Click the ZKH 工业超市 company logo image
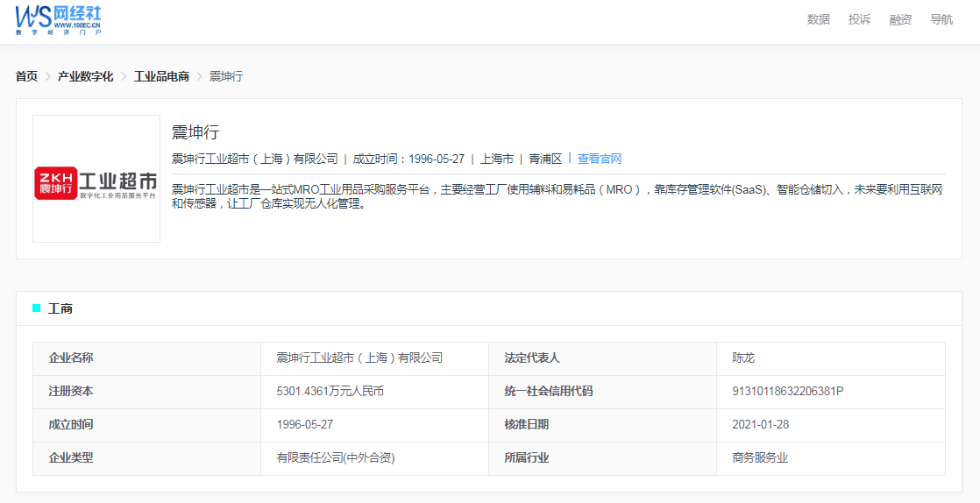This screenshot has height=503, width=980. 96,179
